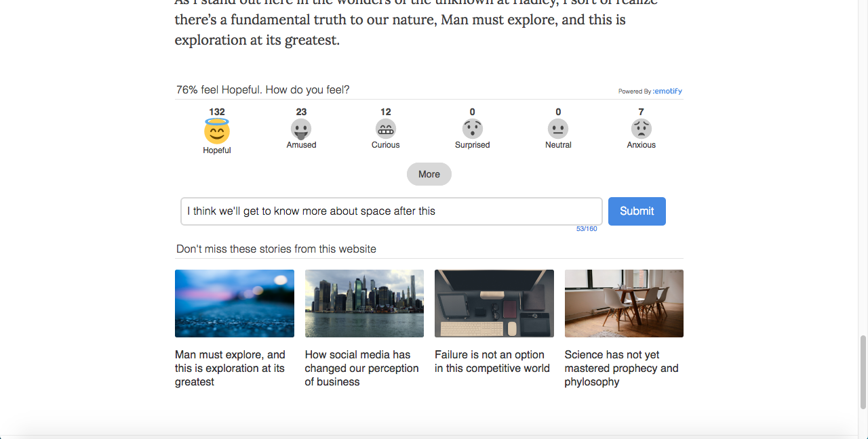Click inside the comment text field

(391, 211)
